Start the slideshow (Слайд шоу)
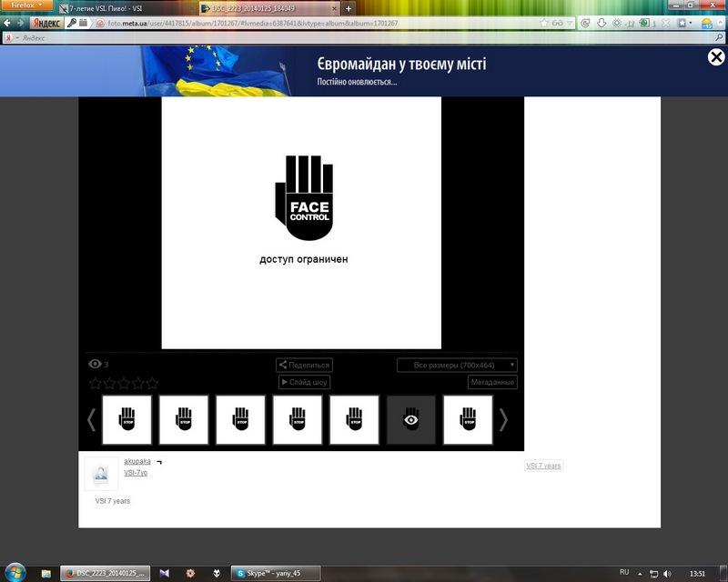Screen dimensions: 728x582 coord(304,382)
